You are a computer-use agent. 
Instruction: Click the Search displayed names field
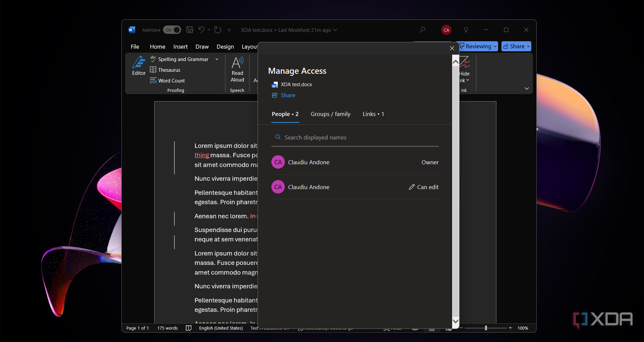355,137
